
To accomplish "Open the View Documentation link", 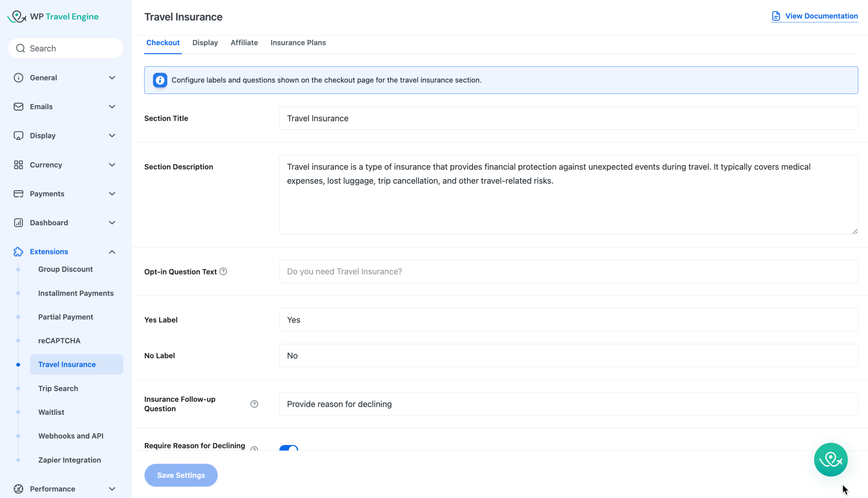I will click(821, 16).
